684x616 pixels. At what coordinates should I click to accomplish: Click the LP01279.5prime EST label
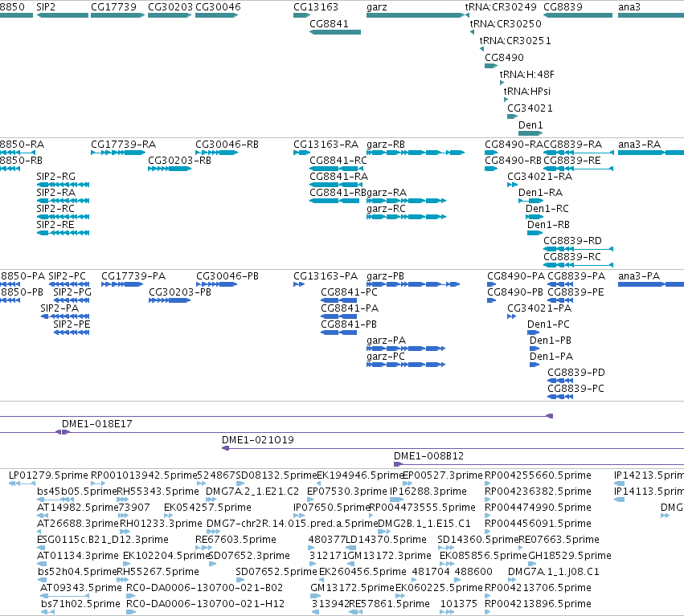pyautogui.click(x=48, y=475)
